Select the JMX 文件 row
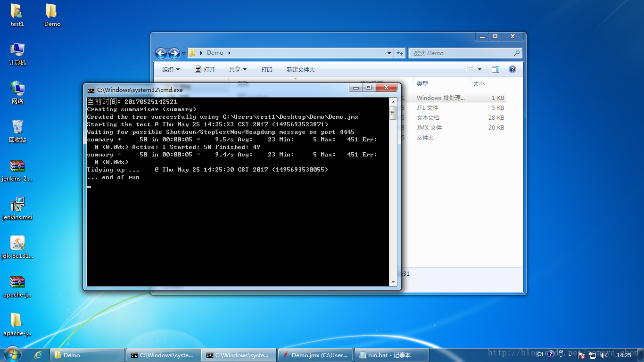This screenshot has height=362, width=644. click(x=454, y=128)
